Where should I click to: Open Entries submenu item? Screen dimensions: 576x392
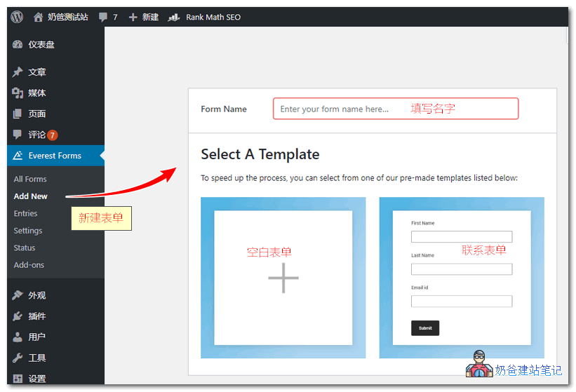26,213
